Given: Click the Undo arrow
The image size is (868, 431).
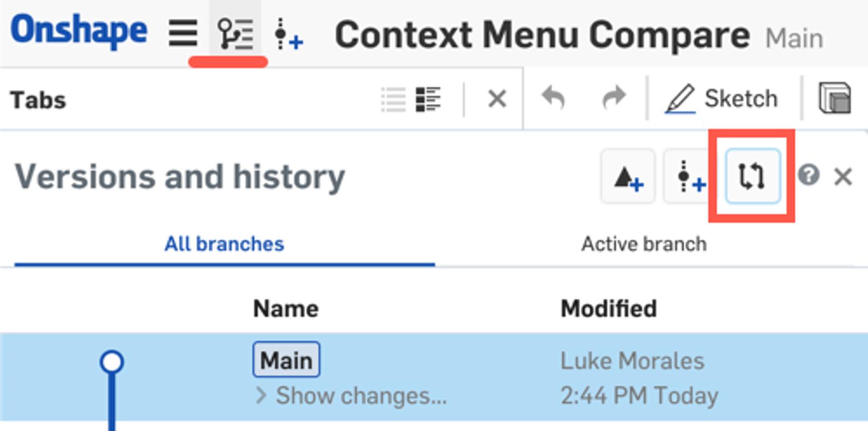Looking at the screenshot, I should 553,99.
